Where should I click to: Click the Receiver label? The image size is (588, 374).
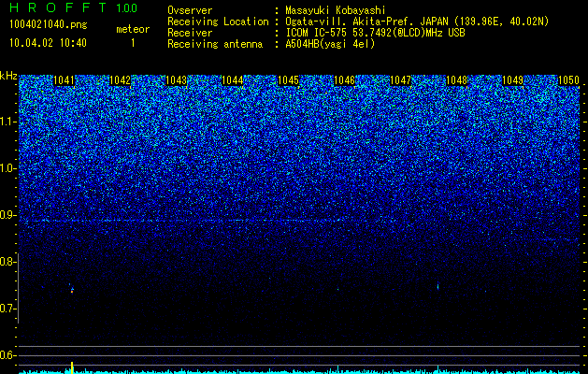[x=190, y=33]
